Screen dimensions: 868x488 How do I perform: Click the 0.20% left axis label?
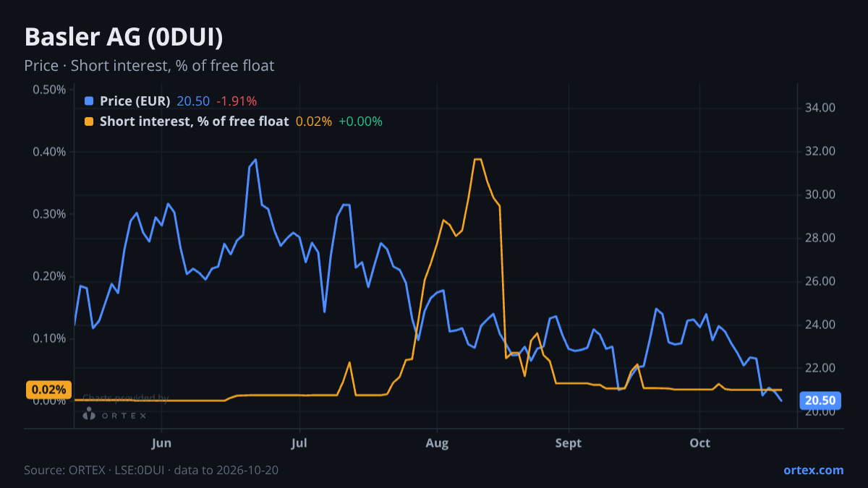49,276
